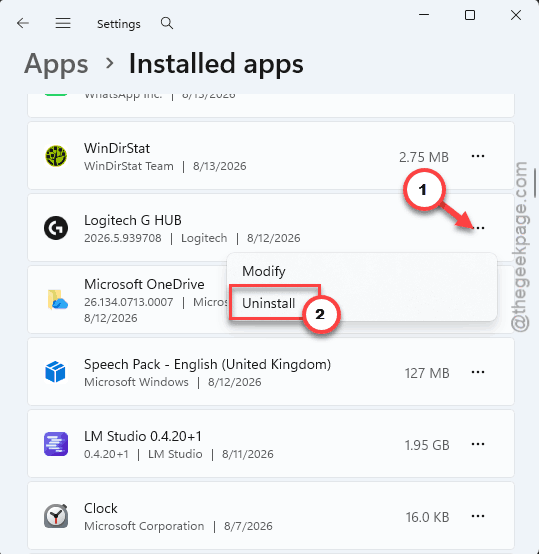
Task: Click the vertical scrollbar thumb
Action: (x=535, y=183)
